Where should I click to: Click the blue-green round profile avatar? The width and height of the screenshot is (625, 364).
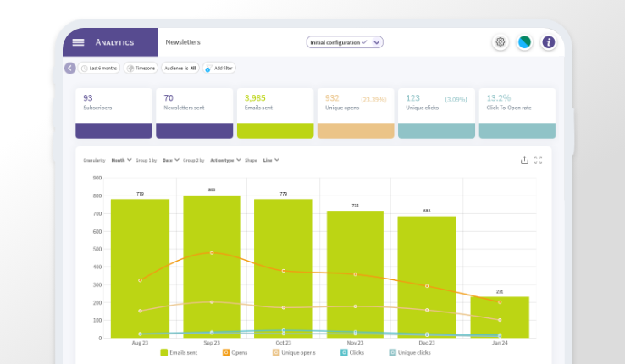[x=524, y=41]
